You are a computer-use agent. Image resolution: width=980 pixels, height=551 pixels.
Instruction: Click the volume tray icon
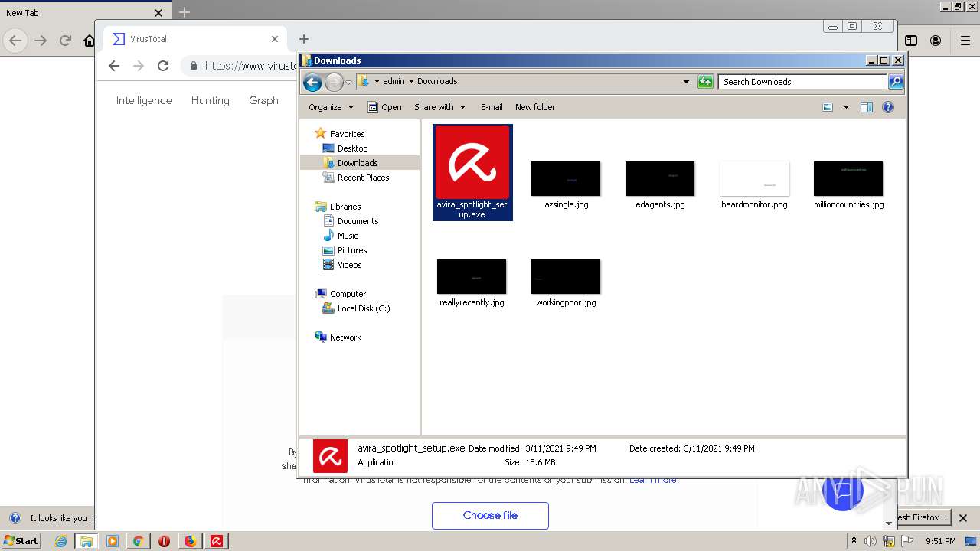pos(871,541)
